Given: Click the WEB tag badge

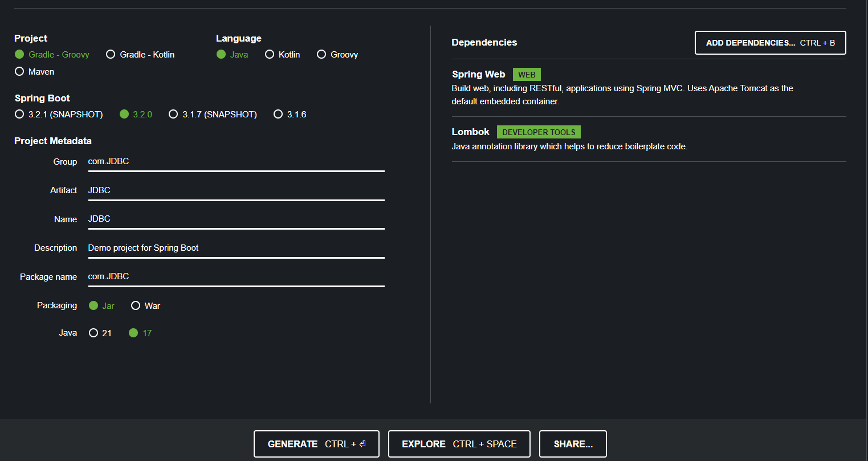Looking at the screenshot, I should coord(527,75).
